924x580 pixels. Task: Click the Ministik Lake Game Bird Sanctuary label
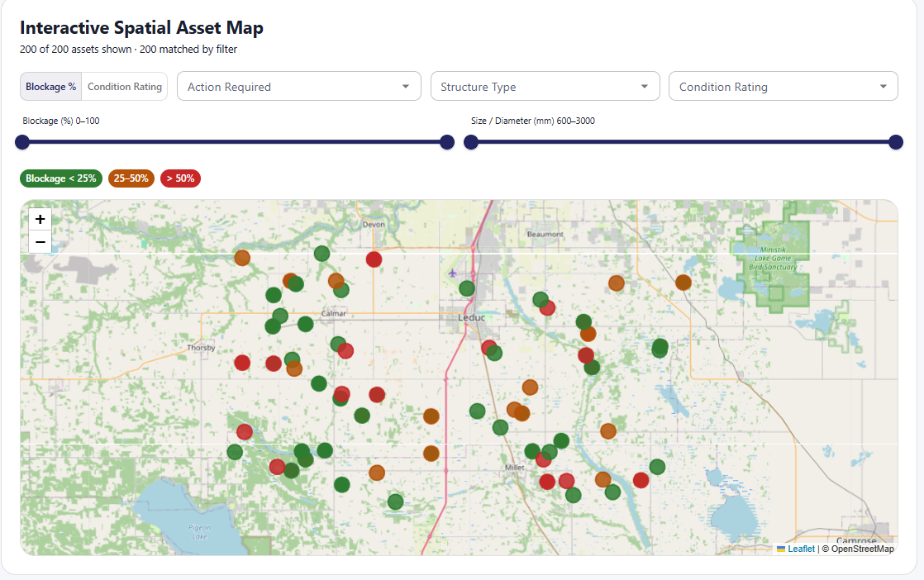click(x=773, y=259)
